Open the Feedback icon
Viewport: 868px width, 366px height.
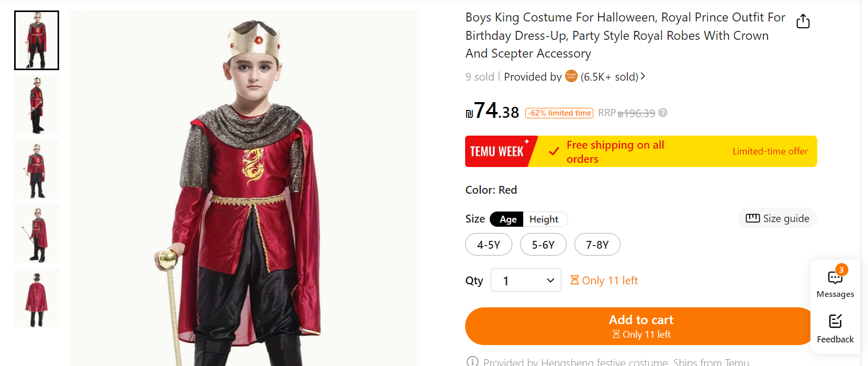[835, 321]
